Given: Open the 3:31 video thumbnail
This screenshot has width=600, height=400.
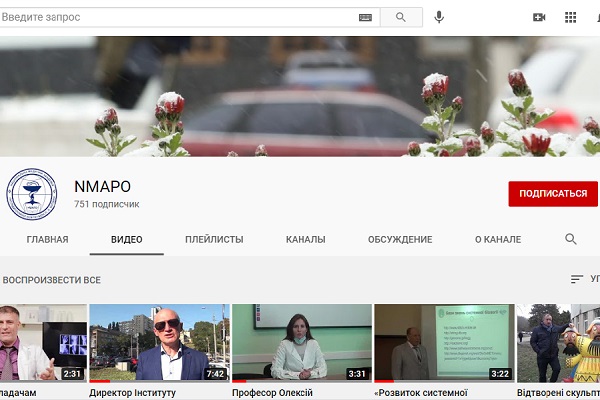Looking at the screenshot, I should tap(302, 343).
